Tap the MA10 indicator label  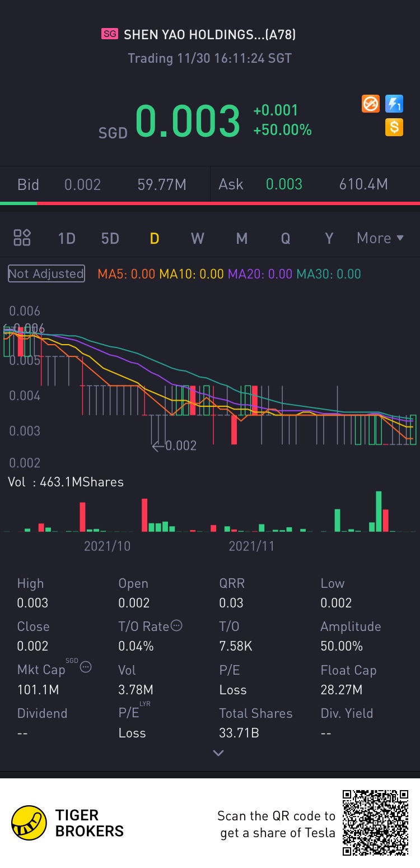tap(192, 274)
